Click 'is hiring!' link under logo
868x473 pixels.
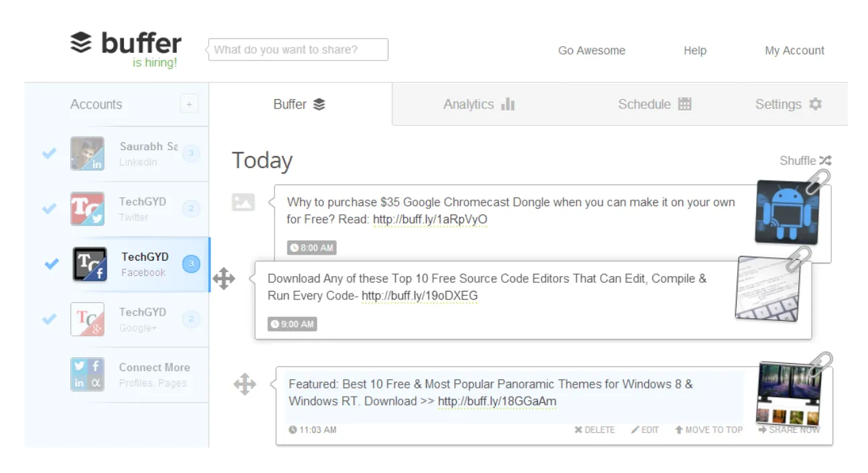pos(155,63)
